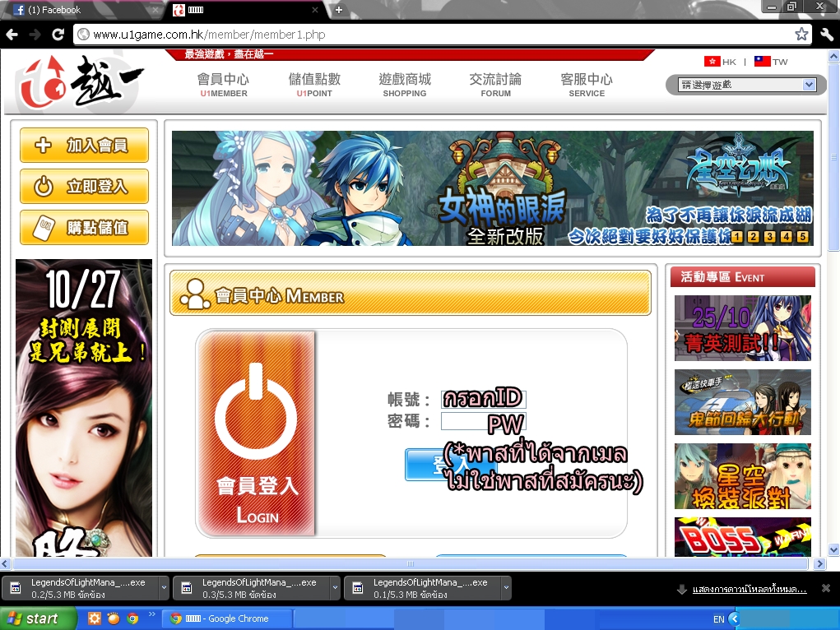This screenshot has width=840, height=630.
Task: Bookmark this page with the star icon
Action: coord(801,35)
